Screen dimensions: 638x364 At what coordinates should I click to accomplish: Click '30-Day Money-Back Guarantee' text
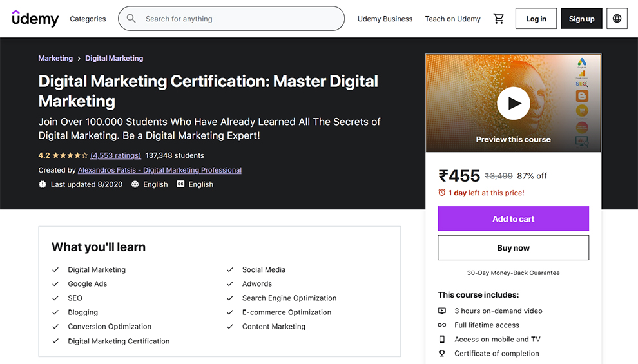513,273
